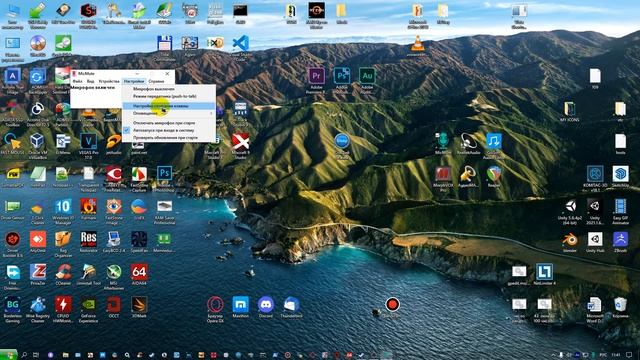Open Adobe Premiere desktop icon
The image size is (640, 360).
316,76
